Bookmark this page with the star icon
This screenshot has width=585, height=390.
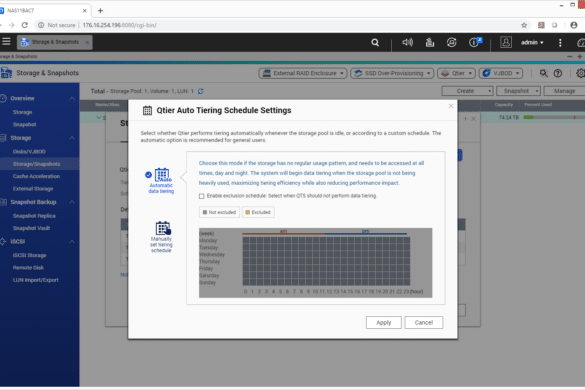tap(524, 25)
